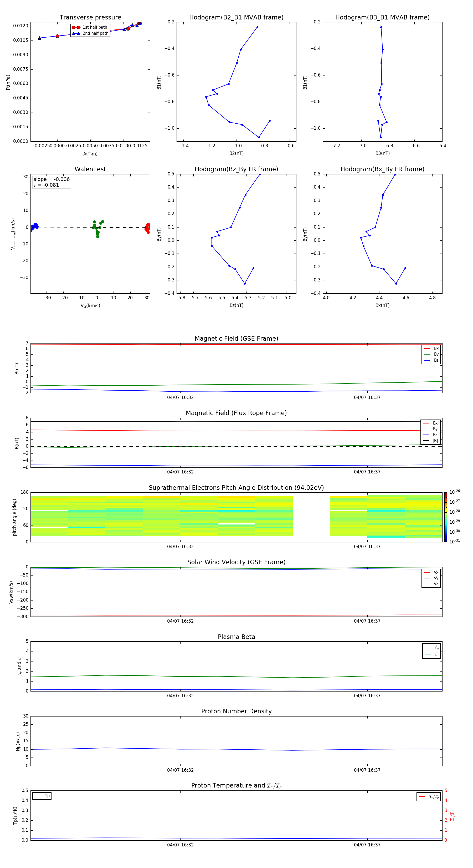The image size is (473, 868).
Task: Click the 'B2(nT)' x-axis label
Action: pos(236,153)
